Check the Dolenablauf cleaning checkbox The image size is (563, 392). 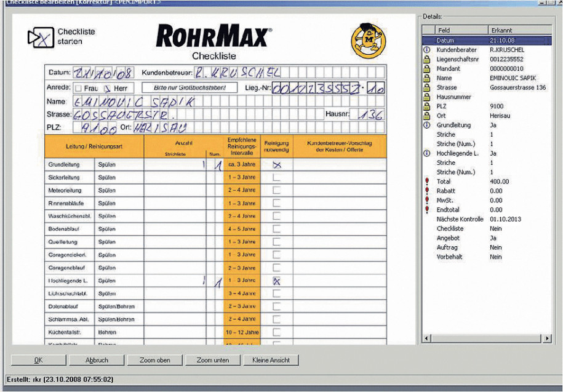click(276, 306)
